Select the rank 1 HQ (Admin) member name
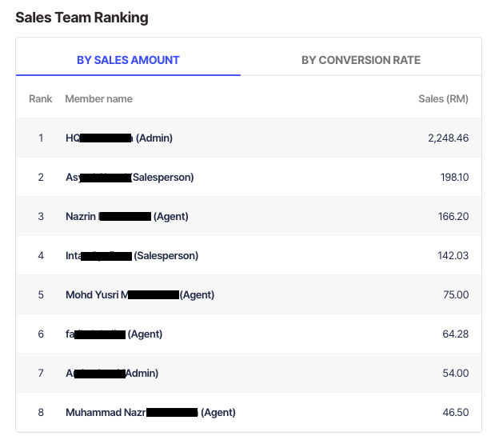The image size is (499, 448). (x=119, y=138)
